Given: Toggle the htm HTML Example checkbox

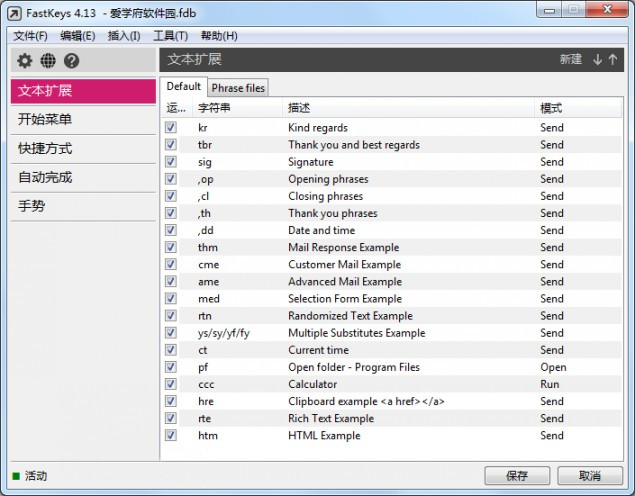Looking at the screenshot, I should click(170, 435).
